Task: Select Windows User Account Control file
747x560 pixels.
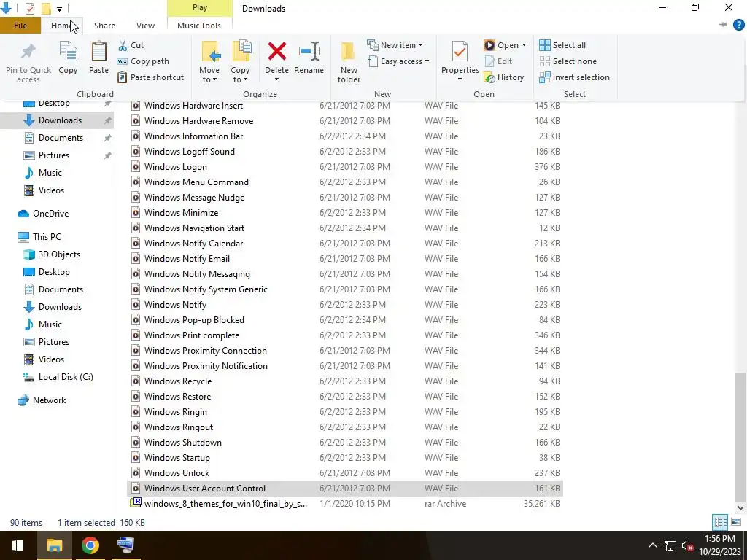Action: [346, 488]
